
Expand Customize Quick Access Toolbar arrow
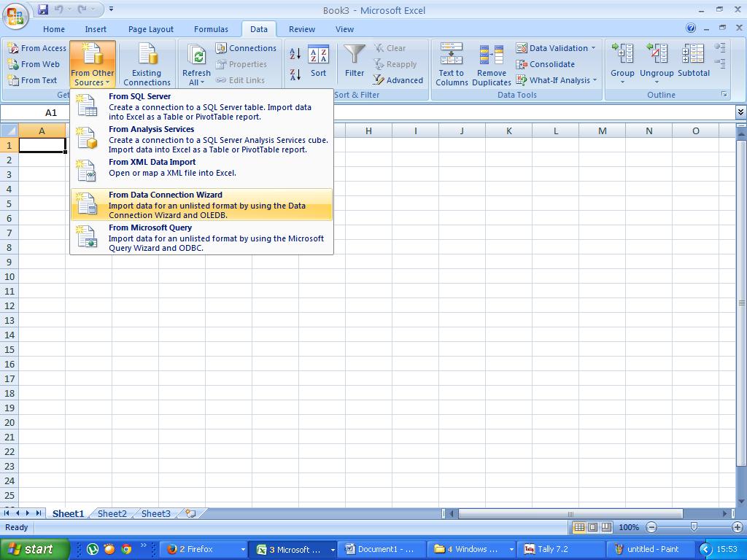(111, 9)
